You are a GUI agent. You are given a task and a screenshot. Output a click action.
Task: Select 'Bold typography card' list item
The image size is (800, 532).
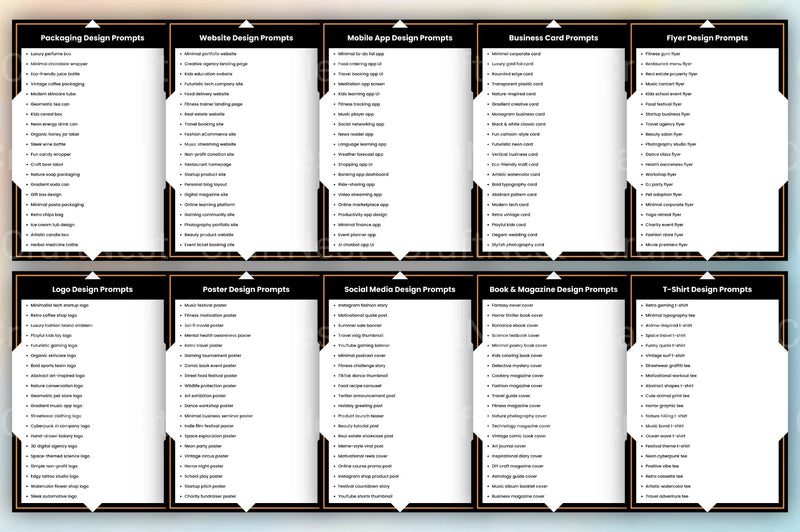[514, 184]
